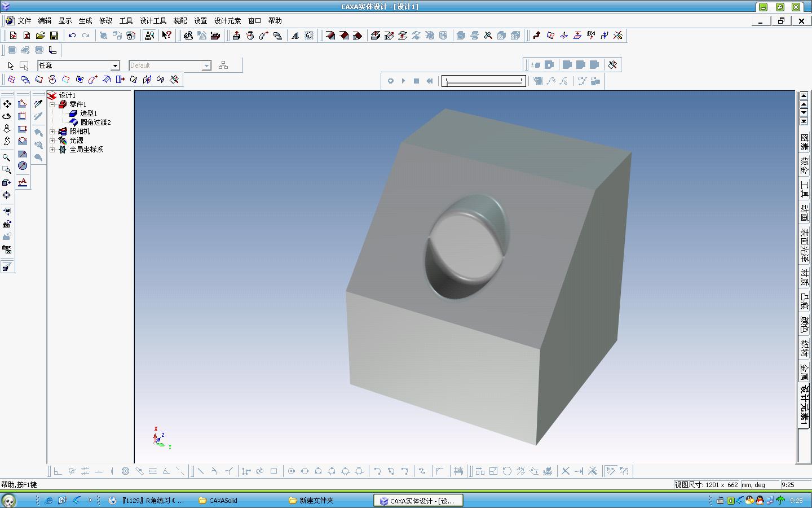Click the new design file icon
This screenshot has height=508, width=812.
[x=13, y=36]
